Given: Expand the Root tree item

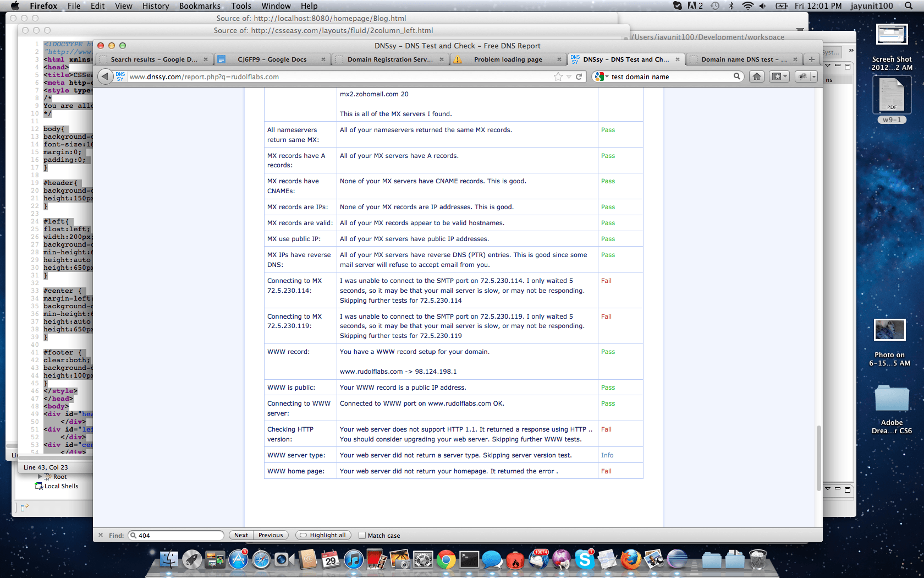Looking at the screenshot, I should tap(40, 477).
